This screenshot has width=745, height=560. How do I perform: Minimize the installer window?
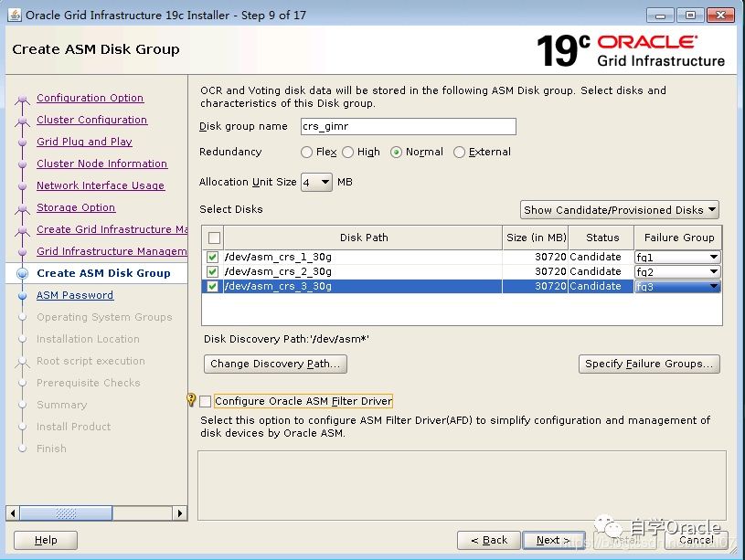(662, 15)
